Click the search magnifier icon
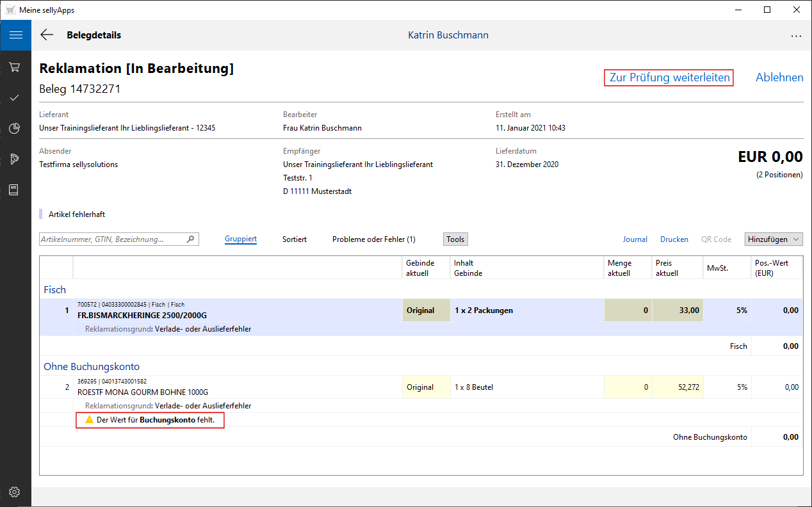The image size is (812, 507). [x=190, y=239]
